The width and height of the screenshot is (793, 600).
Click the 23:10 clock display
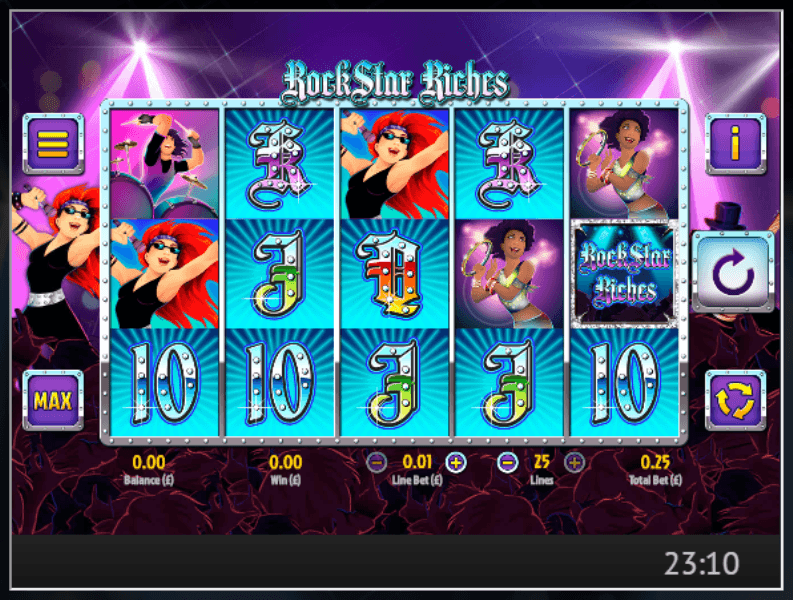point(701,564)
